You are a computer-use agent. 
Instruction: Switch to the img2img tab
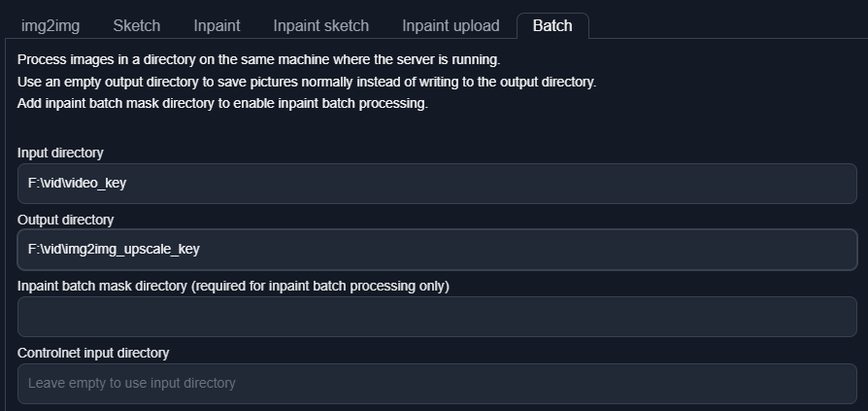(x=50, y=25)
